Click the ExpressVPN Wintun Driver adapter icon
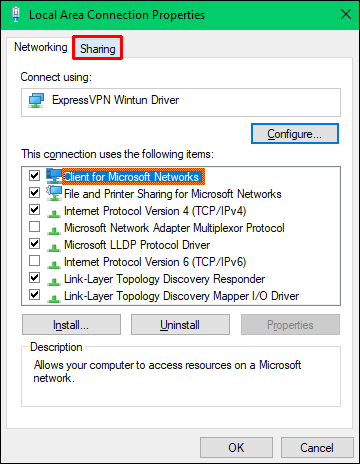The image size is (360, 464). click(36, 100)
